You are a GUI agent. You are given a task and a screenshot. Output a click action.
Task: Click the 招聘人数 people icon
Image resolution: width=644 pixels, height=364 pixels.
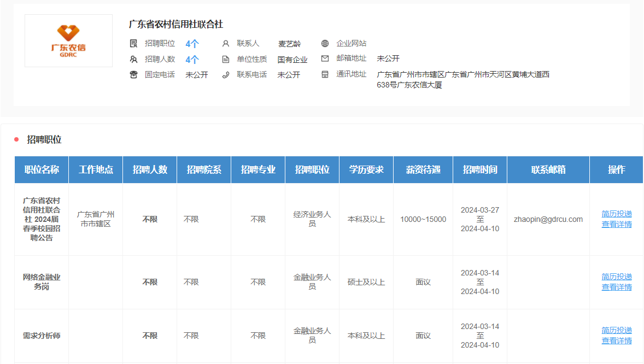tap(133, 59)
